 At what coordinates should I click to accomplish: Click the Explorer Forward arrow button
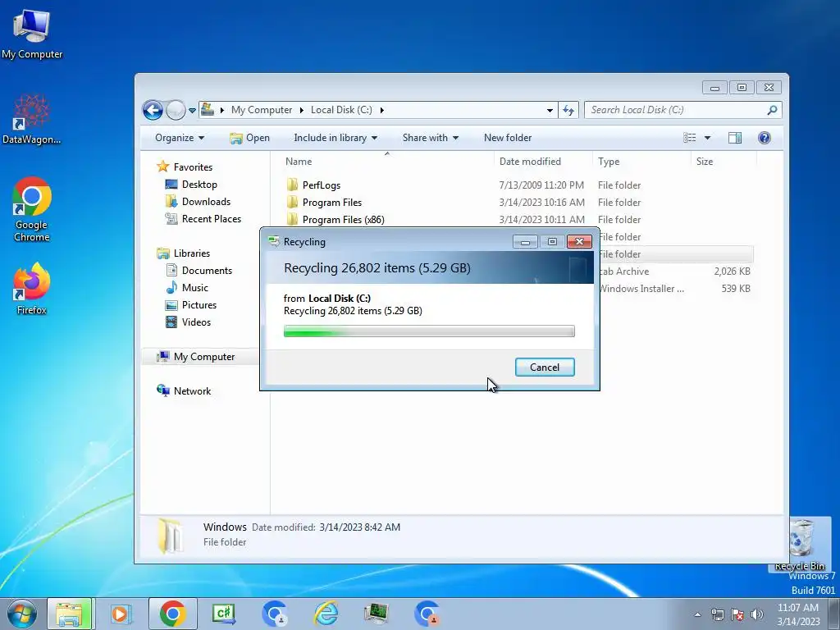click(176, 111)
